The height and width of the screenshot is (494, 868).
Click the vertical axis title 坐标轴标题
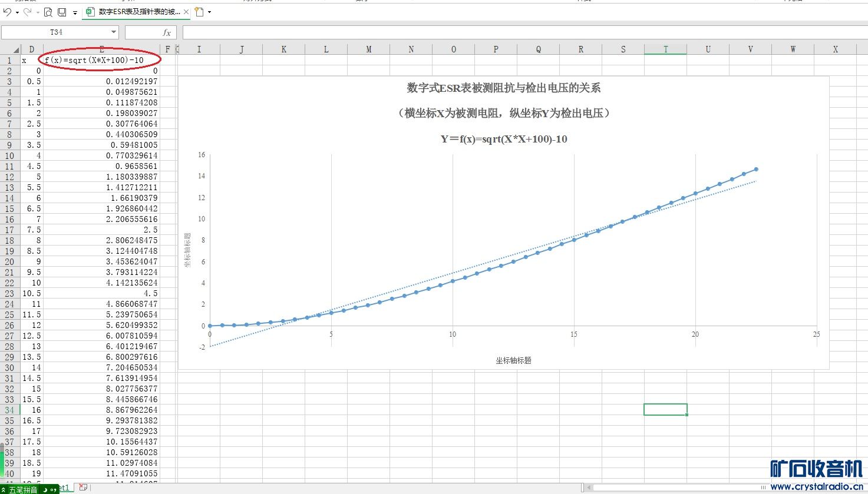(x=187, y=250)
